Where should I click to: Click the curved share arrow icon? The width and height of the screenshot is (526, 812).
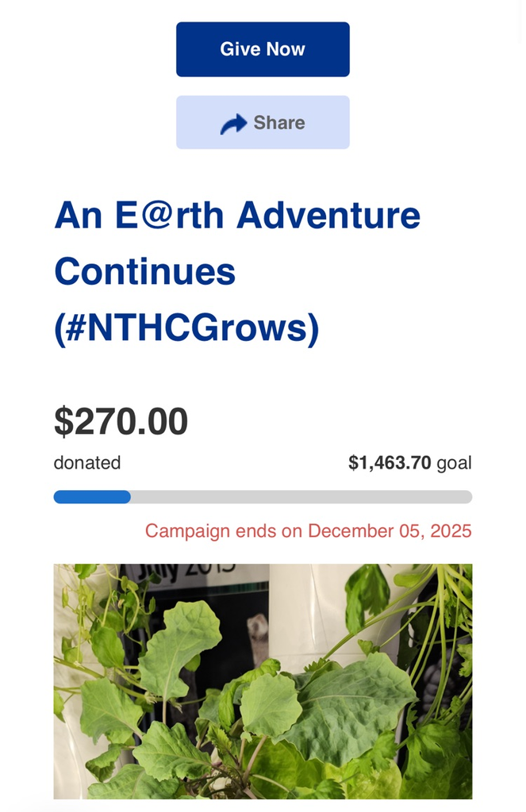pyautogui.click(x=233, y=124)
